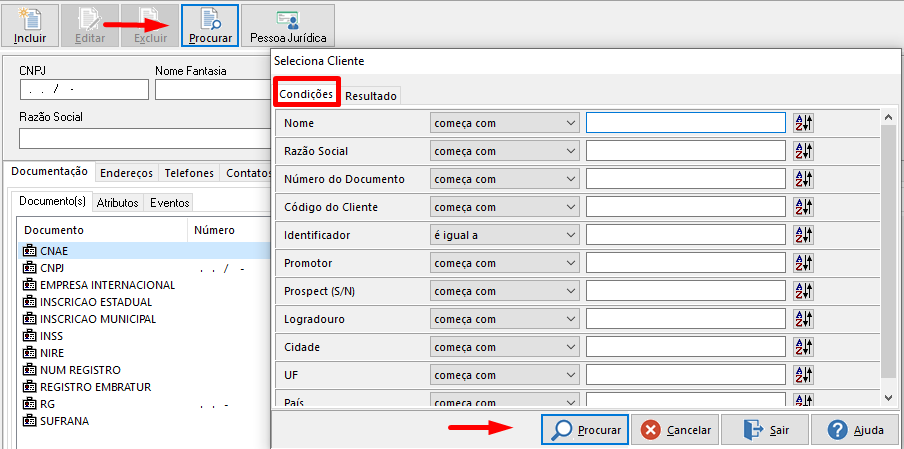Click the scrollbar down arrow in conditions list
Image resolution: width=904 pixels, height=449 pixels.
[x=888, y=398]
